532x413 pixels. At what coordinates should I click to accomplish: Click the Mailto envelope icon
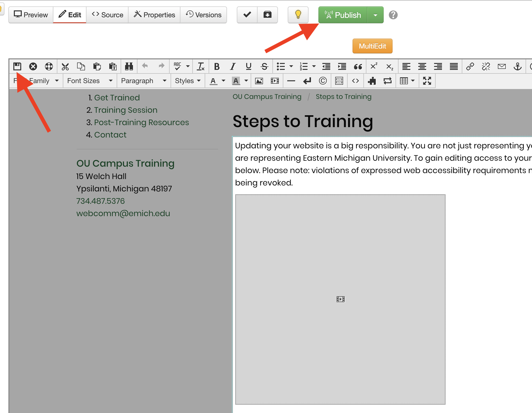pyautogui.click(x=502, y=66)
